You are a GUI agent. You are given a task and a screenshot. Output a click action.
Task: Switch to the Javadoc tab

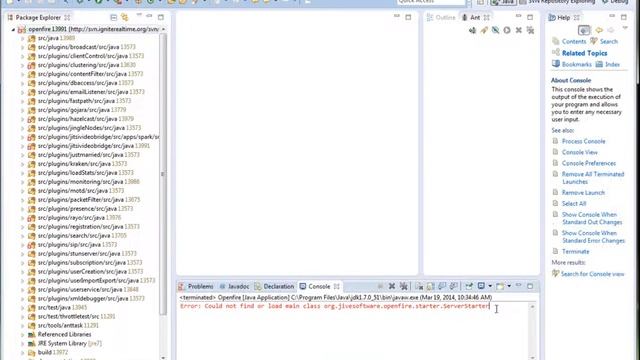click(234, 286)
